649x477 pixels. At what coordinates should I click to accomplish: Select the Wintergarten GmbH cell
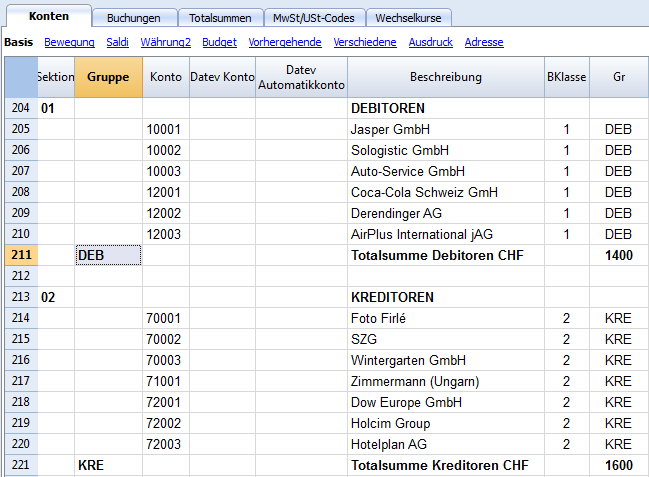pos(446,360)
